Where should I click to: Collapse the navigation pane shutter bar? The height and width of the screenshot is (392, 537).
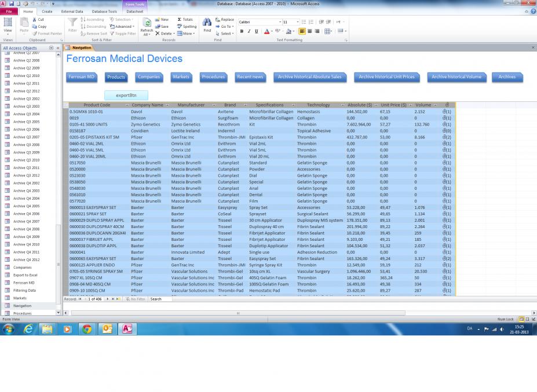click(58, 48)
